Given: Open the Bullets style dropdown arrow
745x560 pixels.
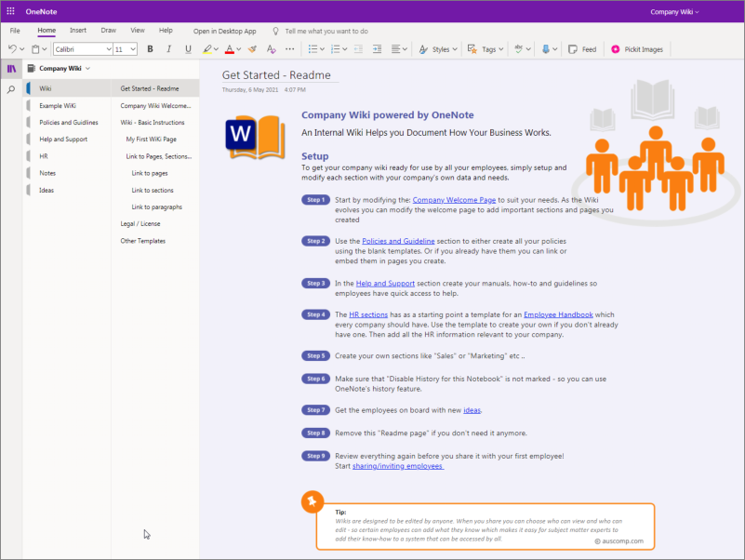Looking at the screenshot, I should click(x=322, y=49).
